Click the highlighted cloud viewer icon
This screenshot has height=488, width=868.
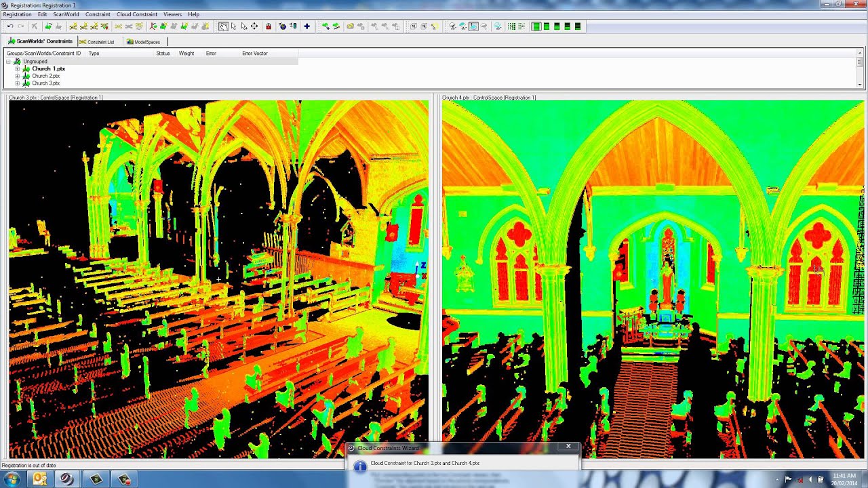(x=473, y=26)
